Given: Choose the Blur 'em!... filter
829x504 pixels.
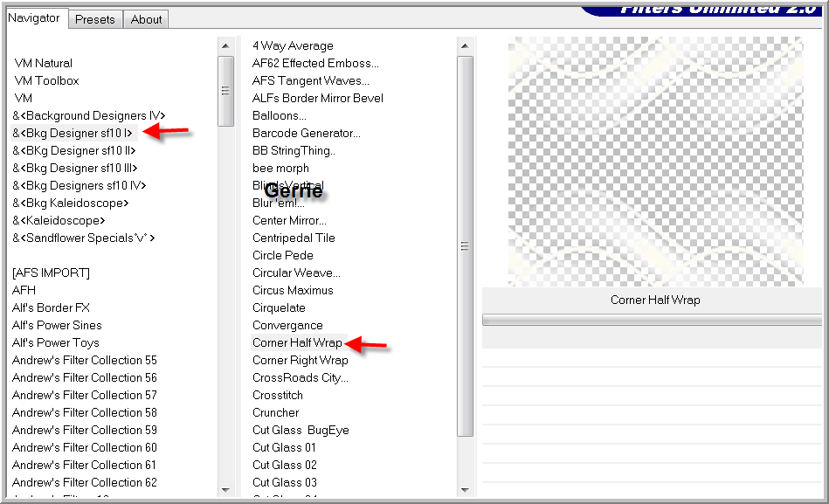Looking at the screenshot, I should 279,204.
